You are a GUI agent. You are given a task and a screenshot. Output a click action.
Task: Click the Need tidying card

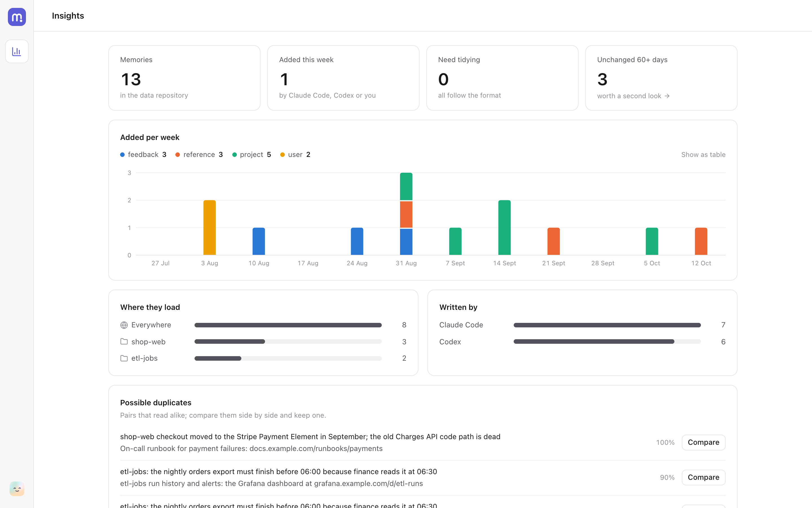[502, 78]
